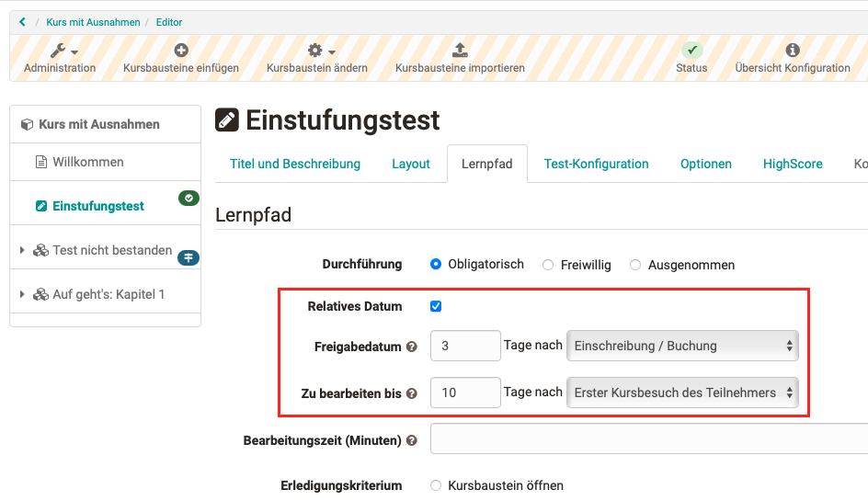Click the Kursbausteine einfügen plus icon
The image size is (868, 501).
click(181, 51)
